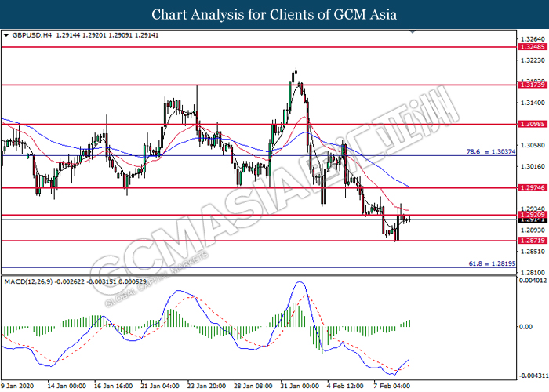This screenshot has width=549, height=392.
Task: Select the 1.28719 support level label
Action: [x=533, y=241]
